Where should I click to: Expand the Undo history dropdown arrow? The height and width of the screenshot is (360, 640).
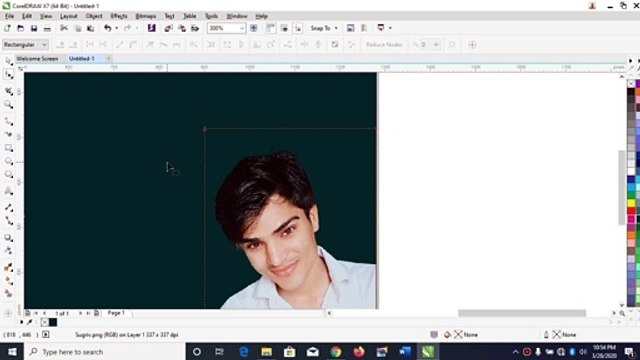click(116, 28)
